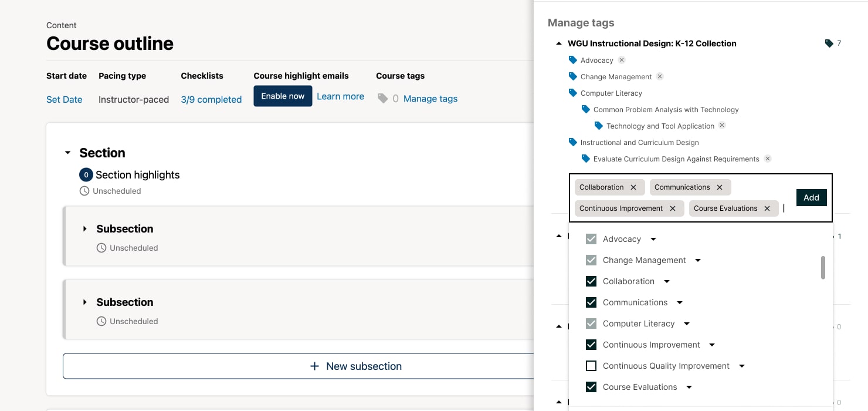
Task: Click the tag dropdown list scrollbar
Action: tap(823, 268)
